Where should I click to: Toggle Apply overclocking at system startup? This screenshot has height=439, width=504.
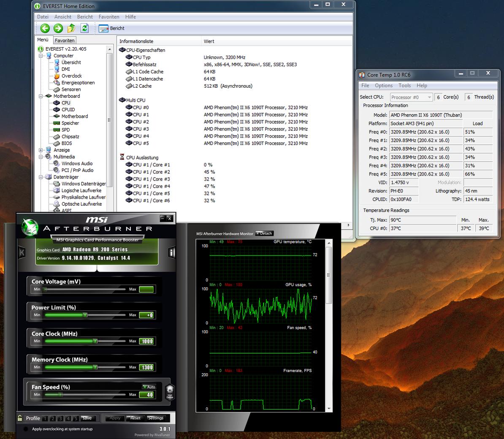point(26,429)
